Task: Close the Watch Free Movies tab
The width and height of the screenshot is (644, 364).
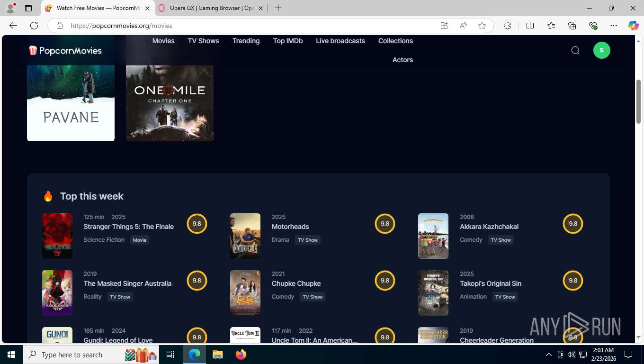Action: pyautogui.click(x=147, y=8)
